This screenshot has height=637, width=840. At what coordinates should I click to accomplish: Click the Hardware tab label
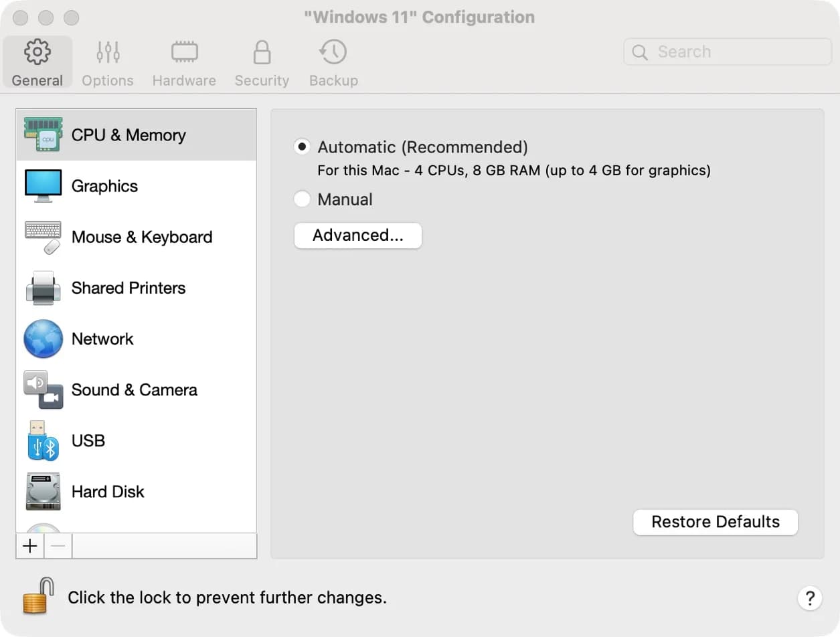tap(184, 80)
